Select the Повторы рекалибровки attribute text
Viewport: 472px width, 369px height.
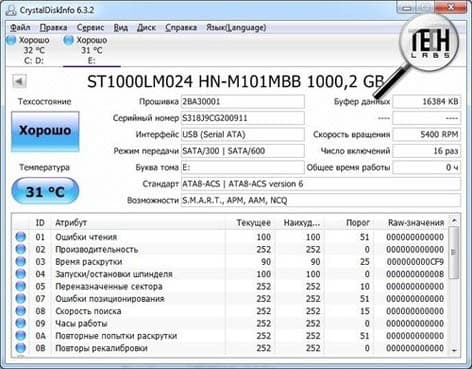click(101, 348)
